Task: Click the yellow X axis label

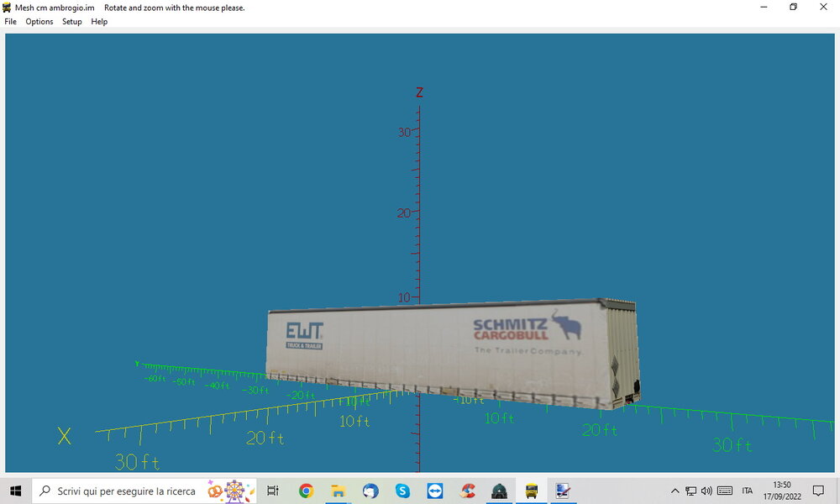Action: tap(65, 436)
